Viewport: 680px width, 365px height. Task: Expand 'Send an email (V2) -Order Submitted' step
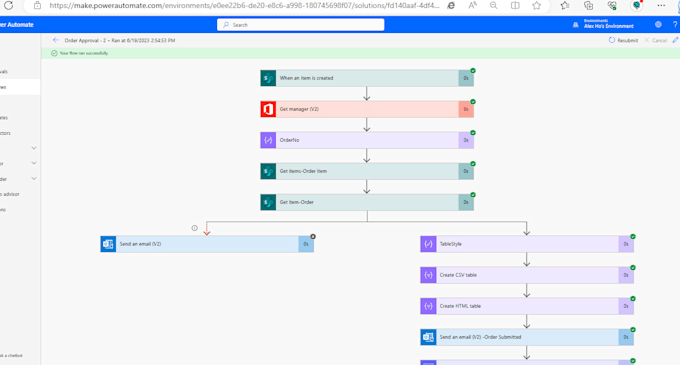click(x=527, y=337)
